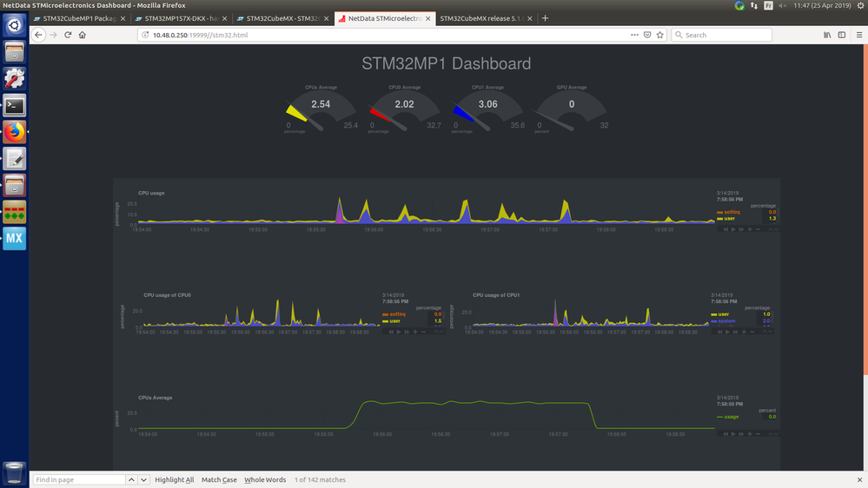Image resolution: width=868 pixels, height=488 pixels.
Task: Open the Trash in the launcher
Action: [15, 473]
